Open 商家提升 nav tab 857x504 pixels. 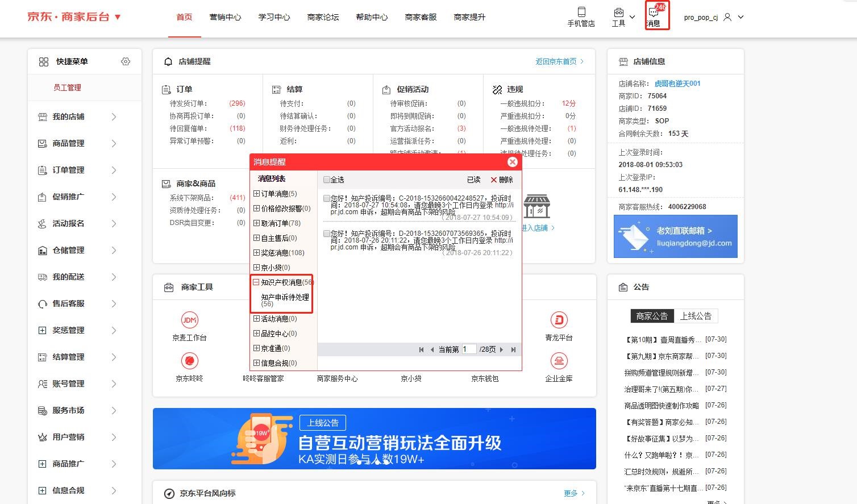(x=469, y=17)
